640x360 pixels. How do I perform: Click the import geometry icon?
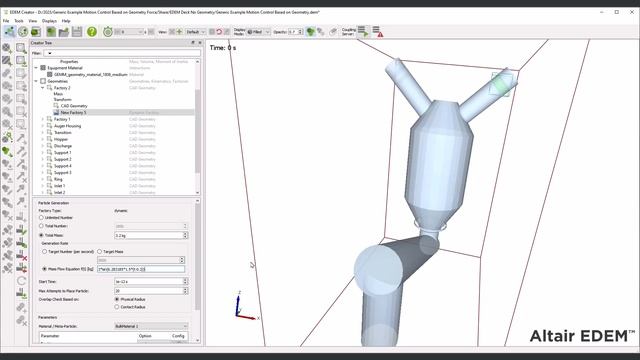[x=21, y=61]
